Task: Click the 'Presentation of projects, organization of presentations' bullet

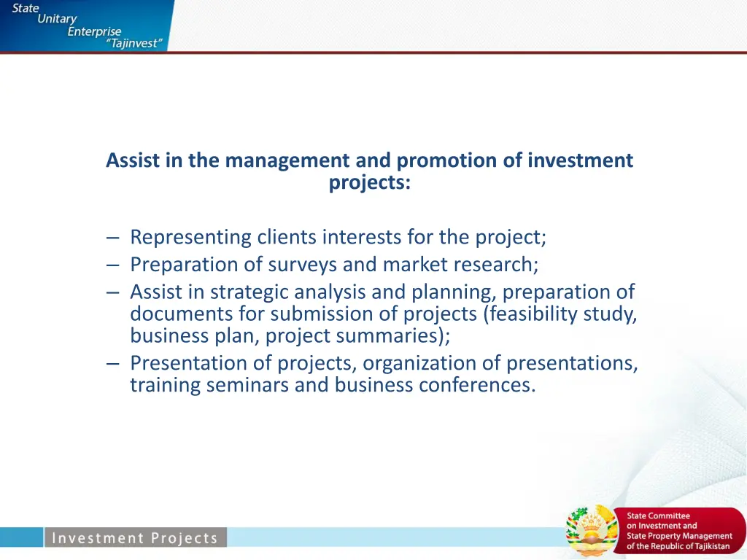Action: tap(384, 374)
